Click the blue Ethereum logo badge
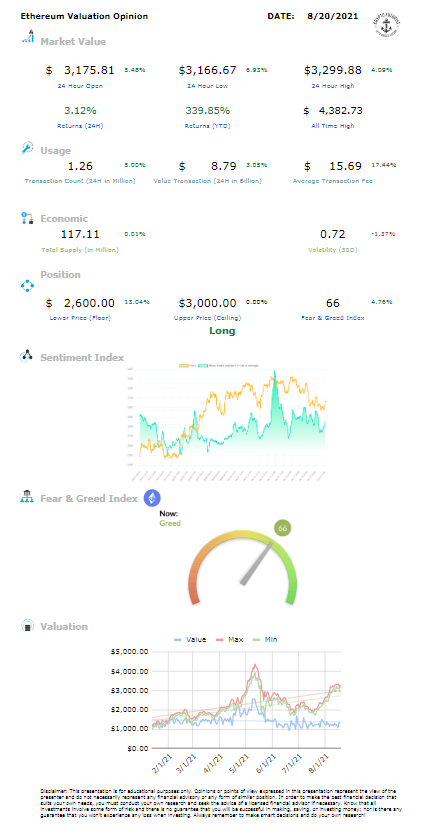The image size is (422, 835). 152,498
